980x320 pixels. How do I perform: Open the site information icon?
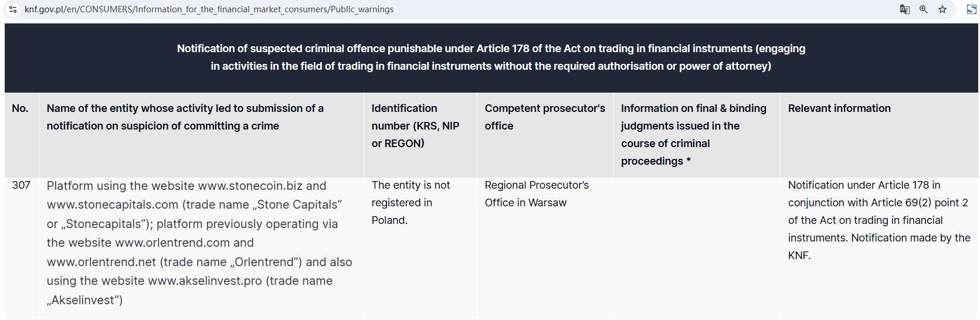(13, 9)
